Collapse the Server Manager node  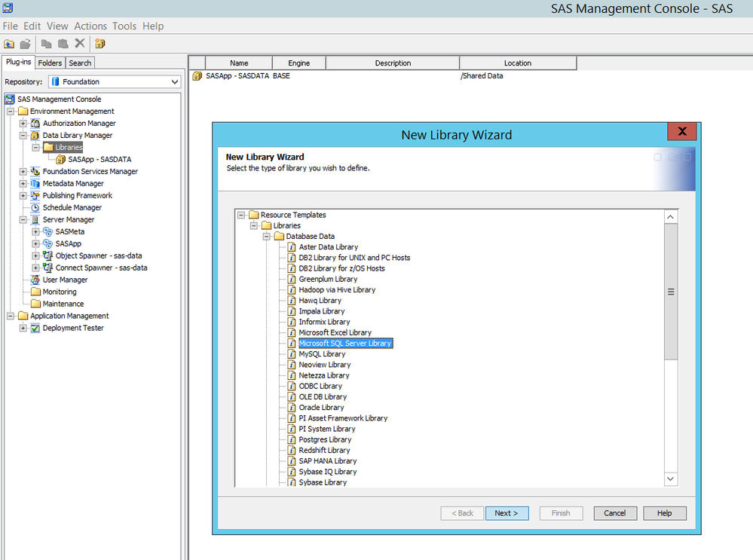click(23, 219)
